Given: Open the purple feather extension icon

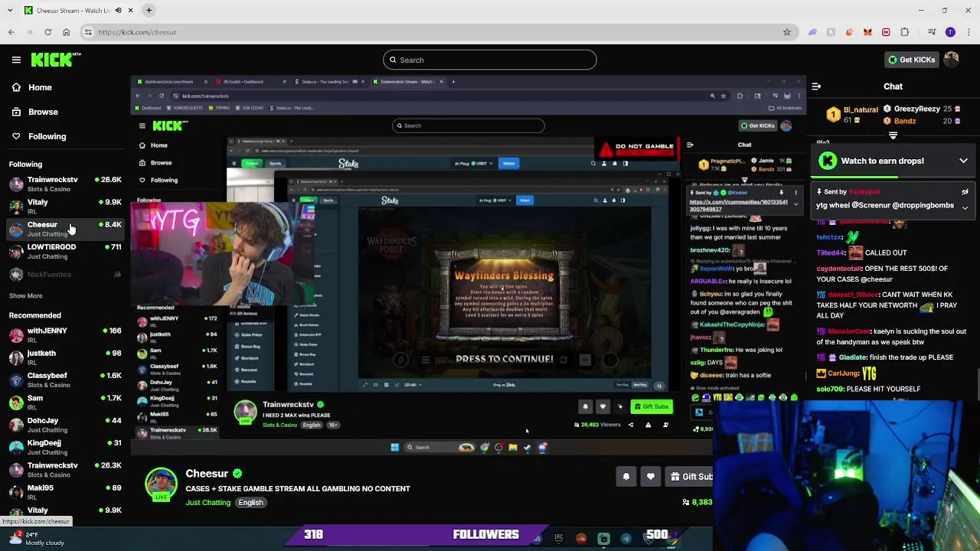Looking at the screenshot, I should (812, 32).
